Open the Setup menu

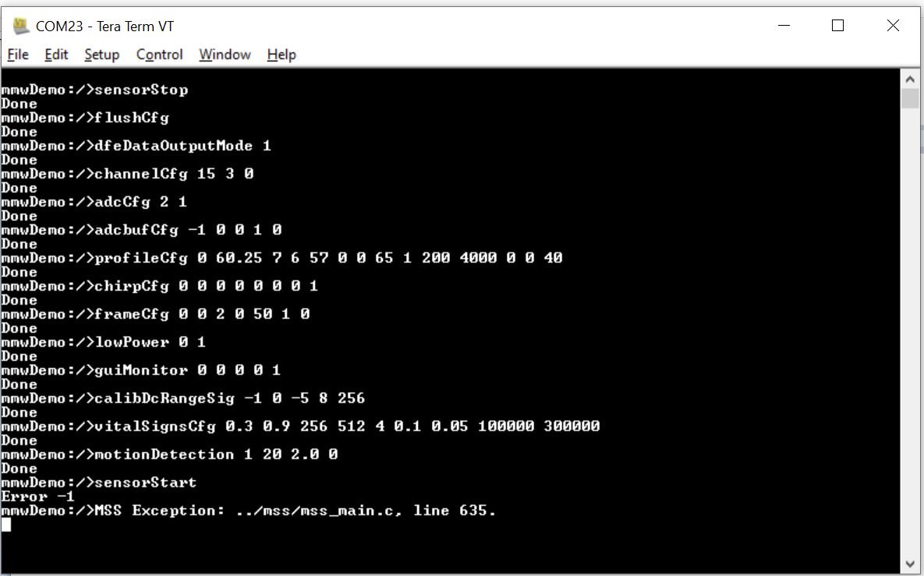(102, 55)
